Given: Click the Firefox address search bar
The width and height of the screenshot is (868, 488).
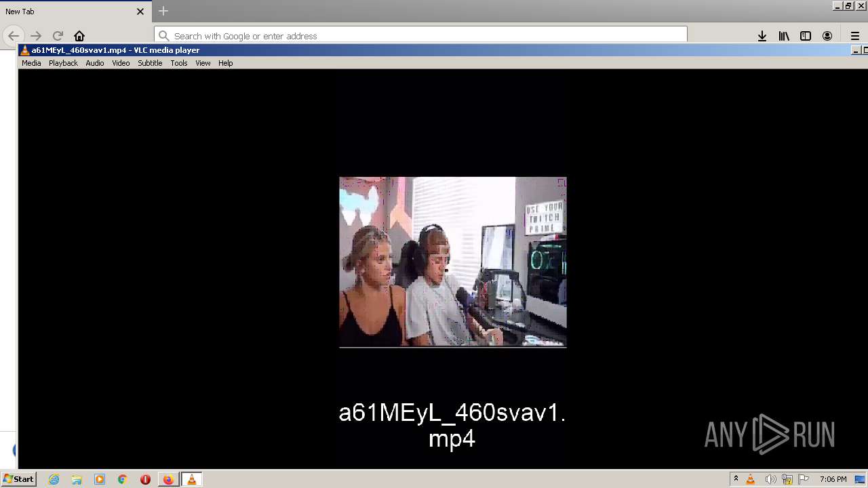Looking at the screenshot, I should (x=420, y=36).
